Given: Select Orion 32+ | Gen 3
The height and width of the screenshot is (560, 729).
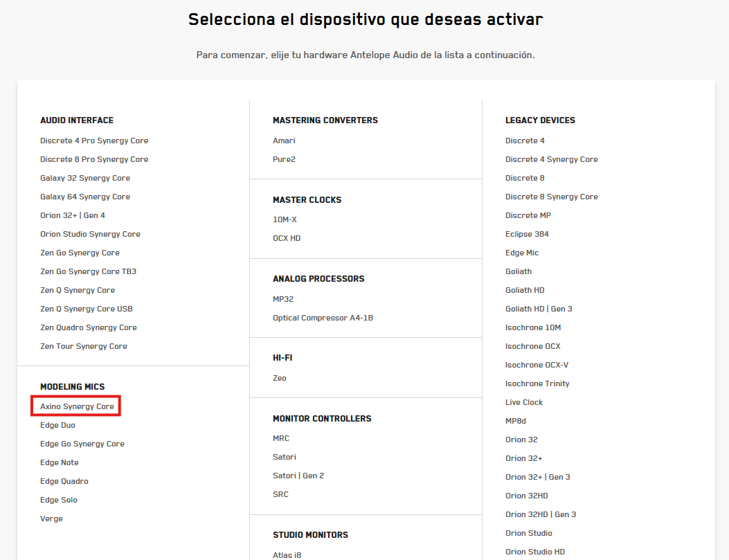Looking at the screenshot, I should (x=538, y=477).
